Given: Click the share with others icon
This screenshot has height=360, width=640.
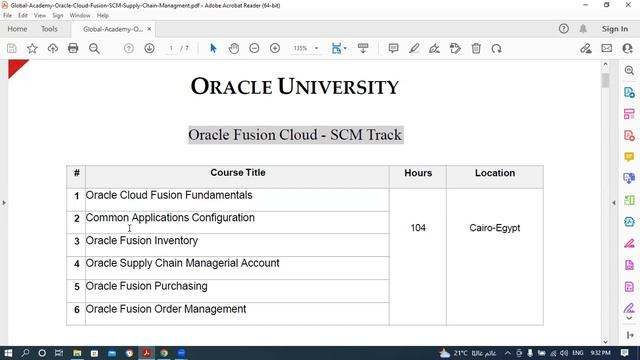Looking at the screenshot, I should point(628,48).
